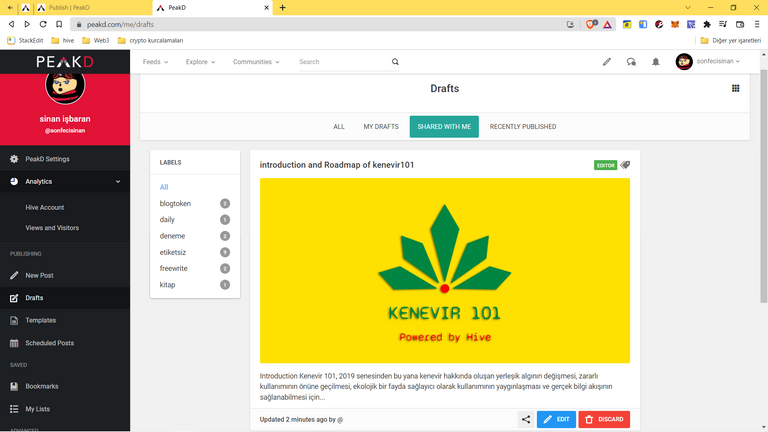
Task: Select the SHARED WITH ME tab
Action: pos(444,127)
